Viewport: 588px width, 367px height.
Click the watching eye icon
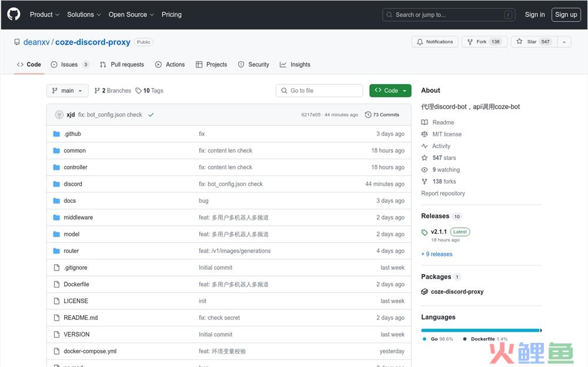click(x=425, y=169)
